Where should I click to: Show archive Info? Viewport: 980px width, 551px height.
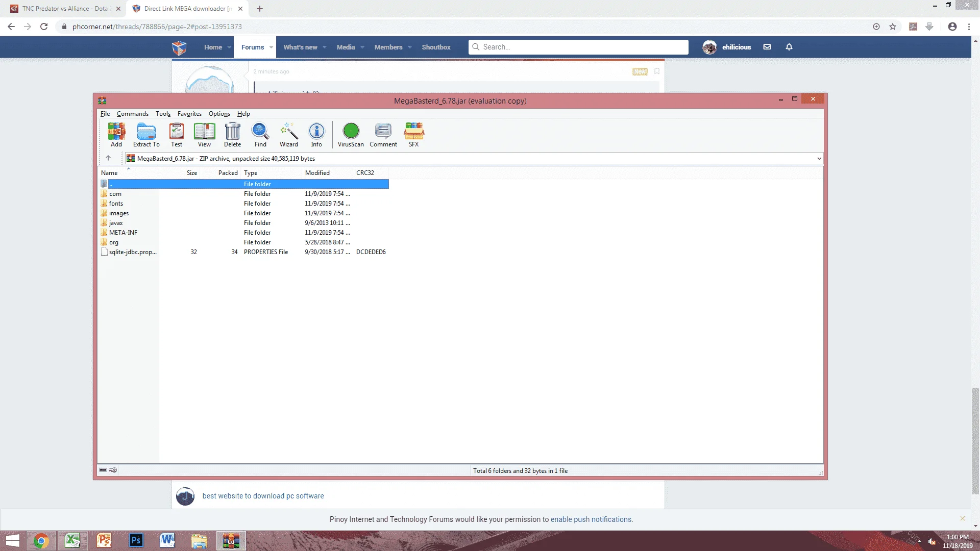pyautogui.click(x=316, y=135)
